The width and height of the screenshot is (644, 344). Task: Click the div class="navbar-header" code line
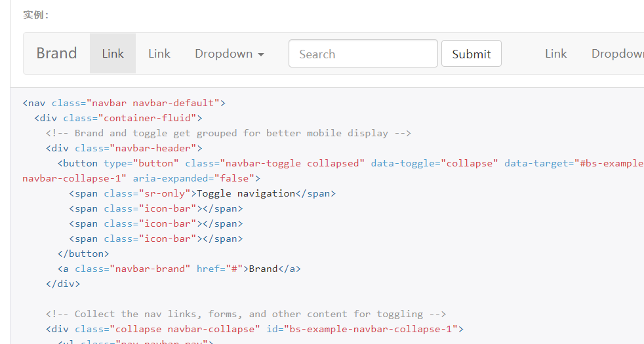(x=124, y=148)
